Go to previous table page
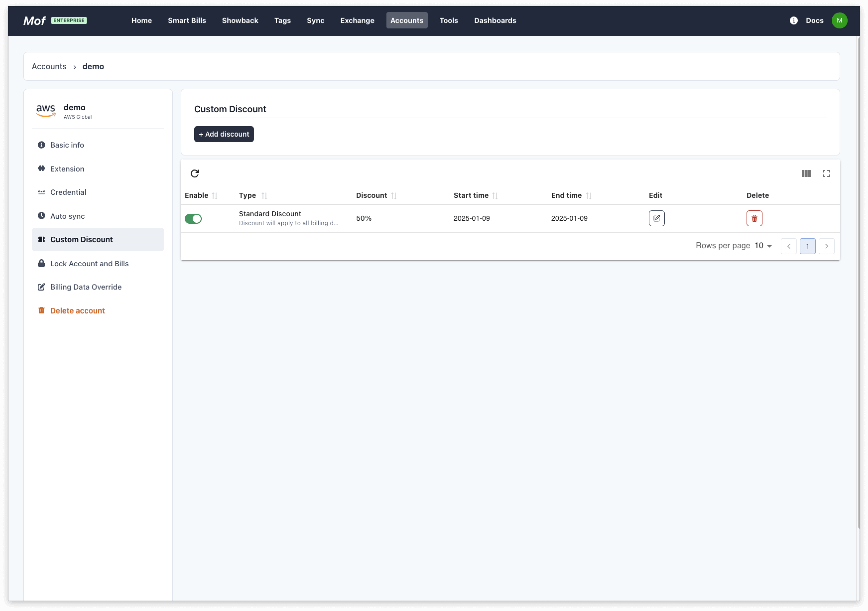This screenshot has height=611, width=868. click(x=789, y=246)
